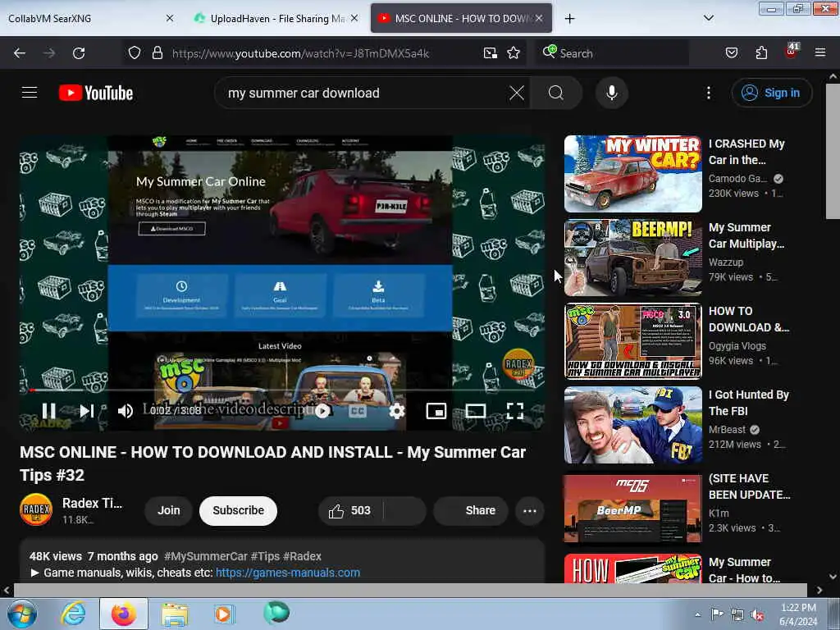Focus the Firefox Search box
The width and height of the screenshot is (840, 630).
coord(614,53)
